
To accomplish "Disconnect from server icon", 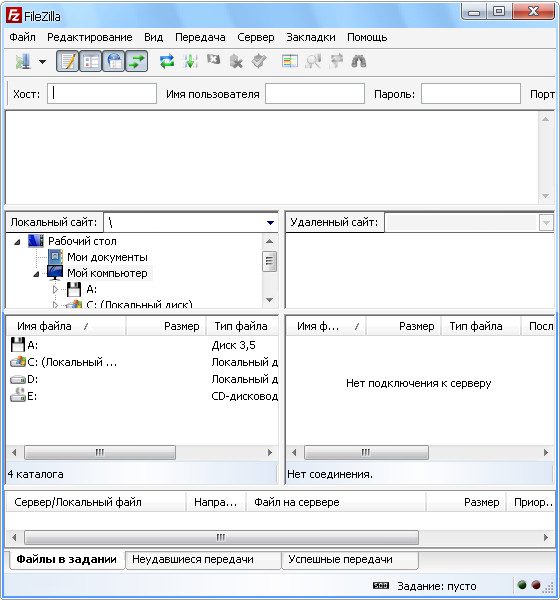I will click(236, 61).
